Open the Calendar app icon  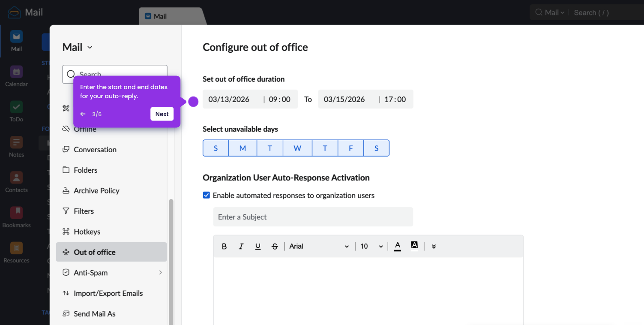point(16,72)
